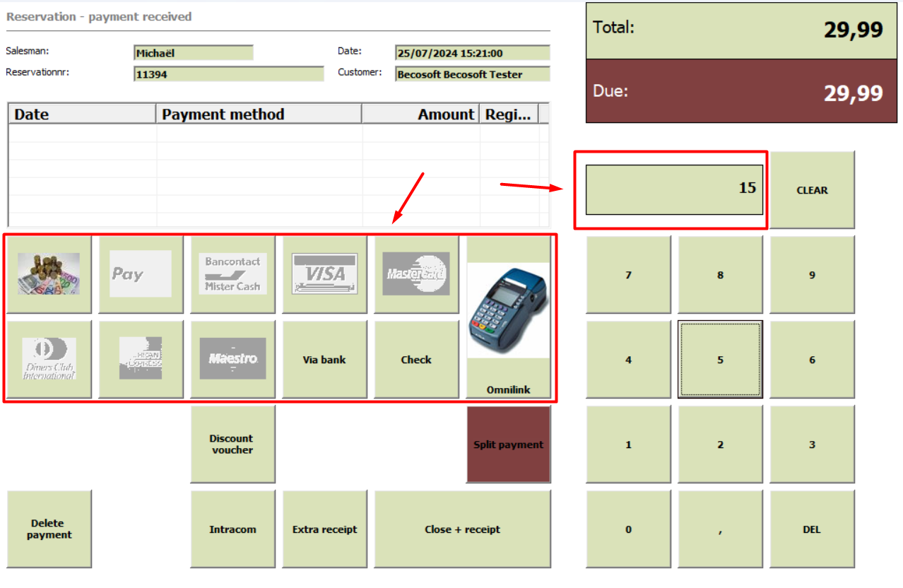
Task: Select the Check payment button
Action: [417, 359]
